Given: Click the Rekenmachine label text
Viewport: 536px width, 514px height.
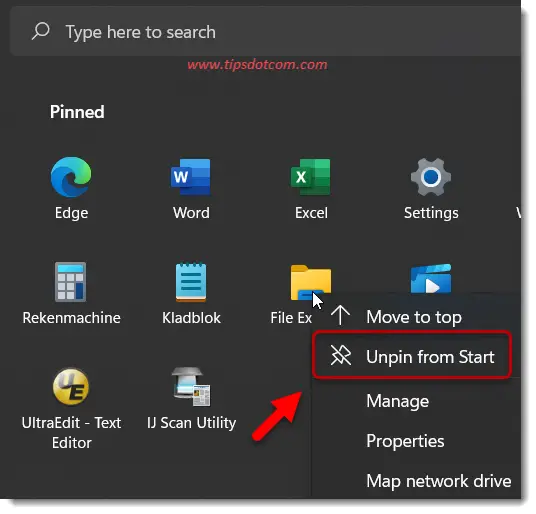Looking at the screenshot, I should click(x=71, y=317).
